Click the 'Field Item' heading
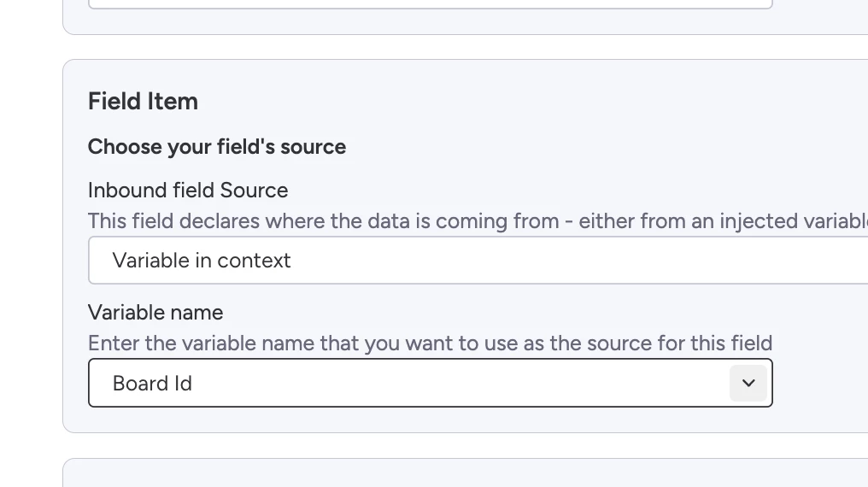 click(x=143, y=102)
